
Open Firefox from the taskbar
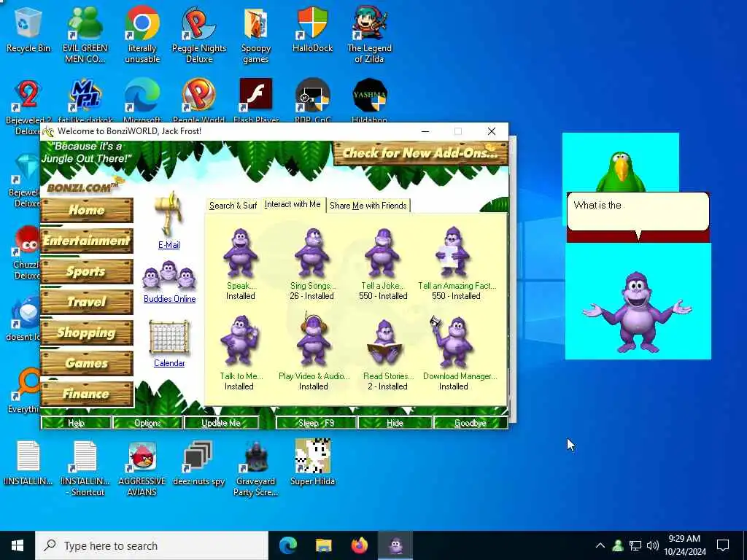[360, 545]
